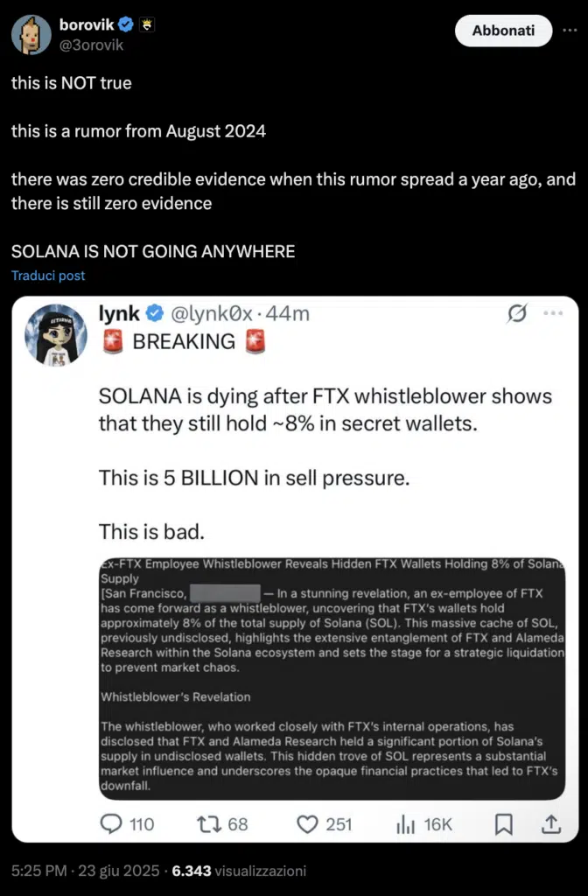
Task: Click the Grok slashed-circle icon in quoted post
Action: [x=516, y=313]
